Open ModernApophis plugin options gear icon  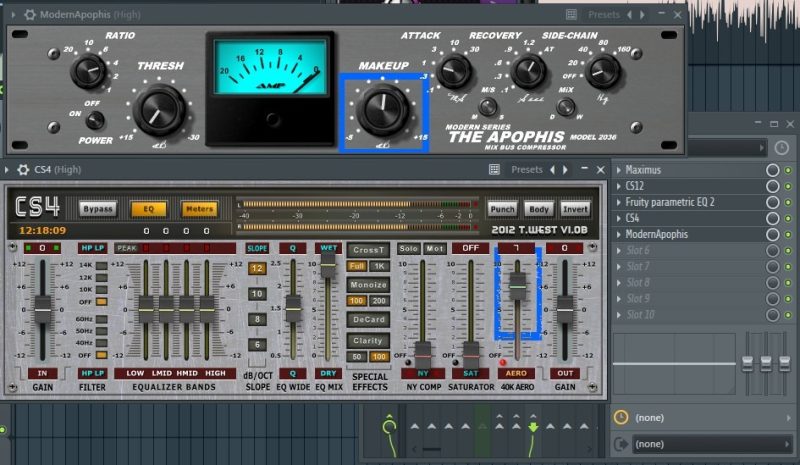tap(30, 14)
